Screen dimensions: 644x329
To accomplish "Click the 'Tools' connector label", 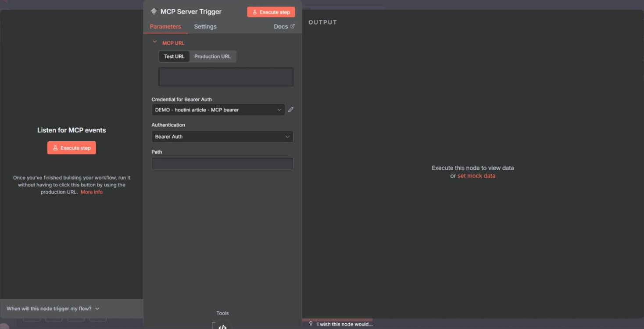I will pyautogui.click(x=222, y=313).
